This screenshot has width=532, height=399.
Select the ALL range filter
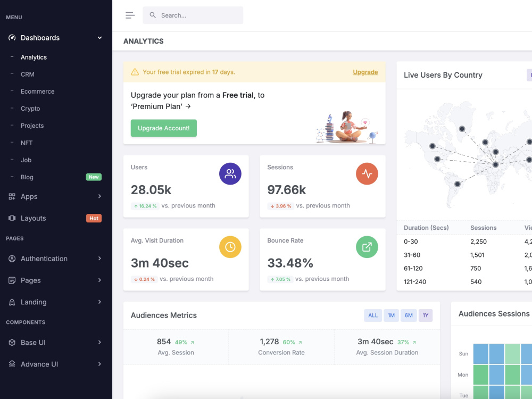click(x=373, y=315)
